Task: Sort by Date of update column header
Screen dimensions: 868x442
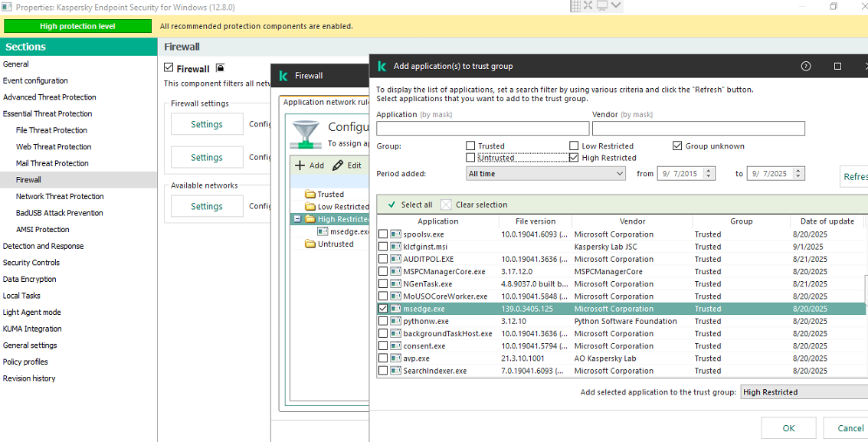Action: (x=827, y=221)
